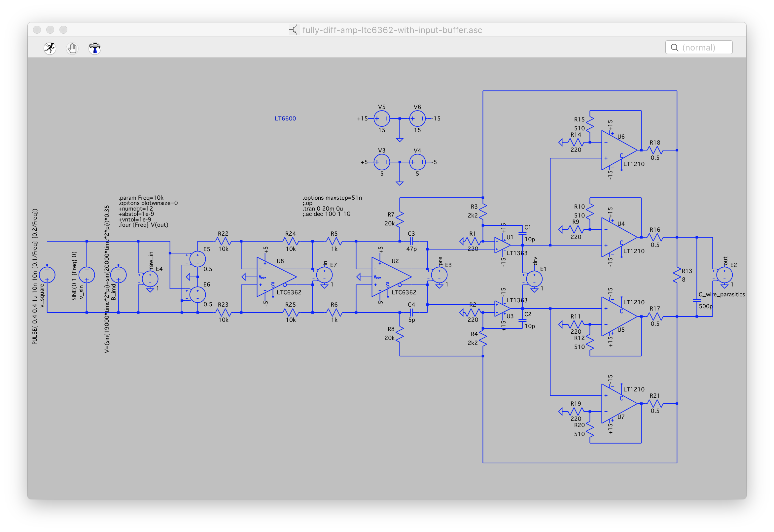Click the C_wire_parasitics capacitor symbol
774x532 pixels.
click(x=697, y=301)
